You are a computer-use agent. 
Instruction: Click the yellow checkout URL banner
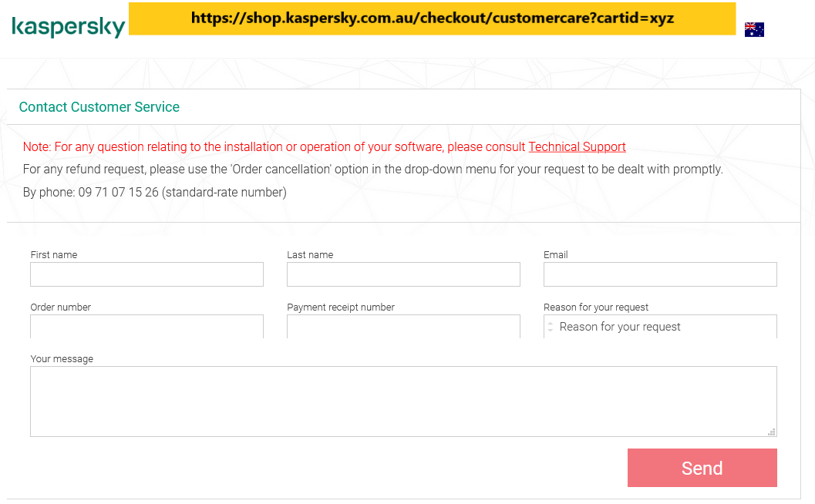(432, 18)
